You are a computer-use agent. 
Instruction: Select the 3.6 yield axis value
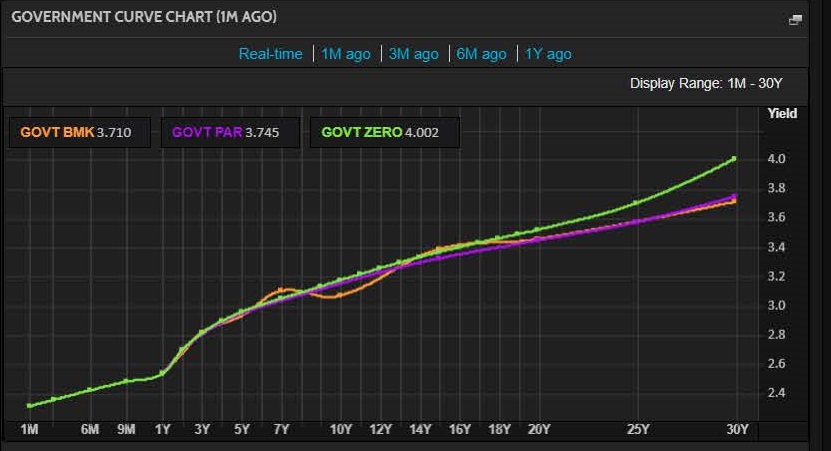[x=776, y=217]
